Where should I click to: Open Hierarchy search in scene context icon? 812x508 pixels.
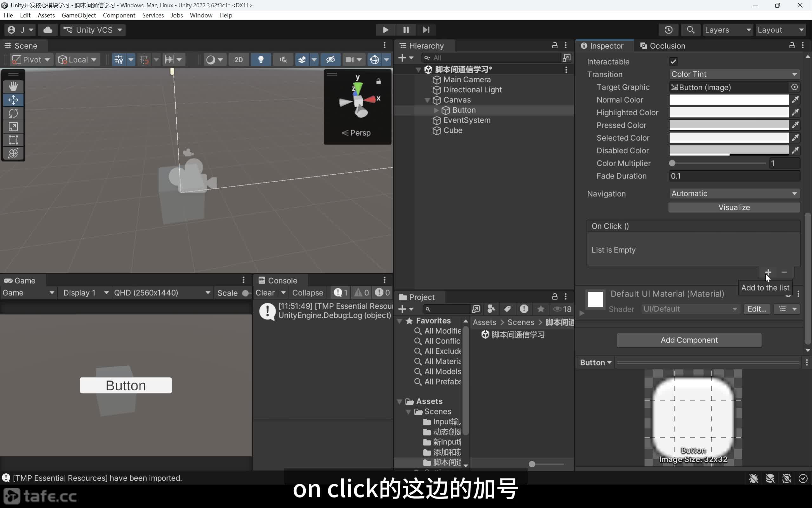[x=566, y=58]
